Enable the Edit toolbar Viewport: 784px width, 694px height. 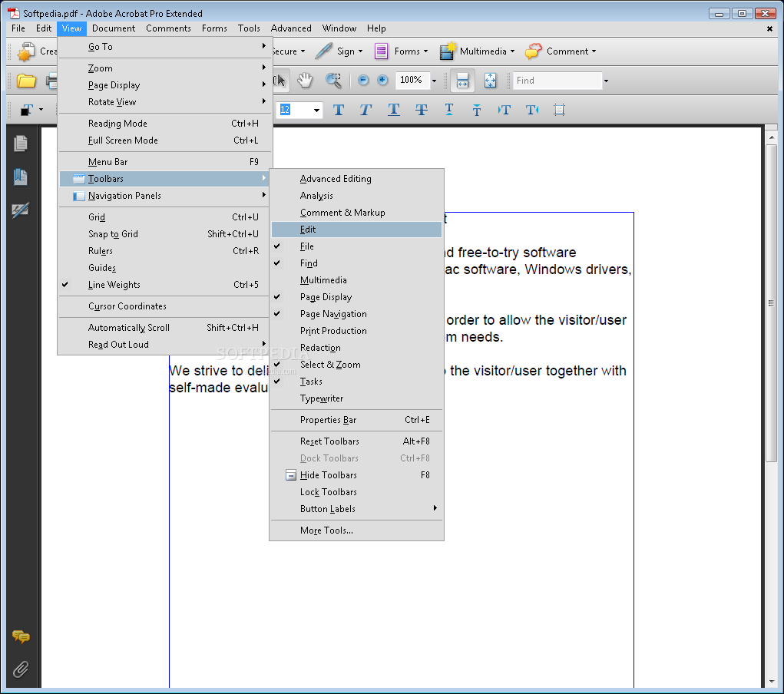tap(356, 230)
